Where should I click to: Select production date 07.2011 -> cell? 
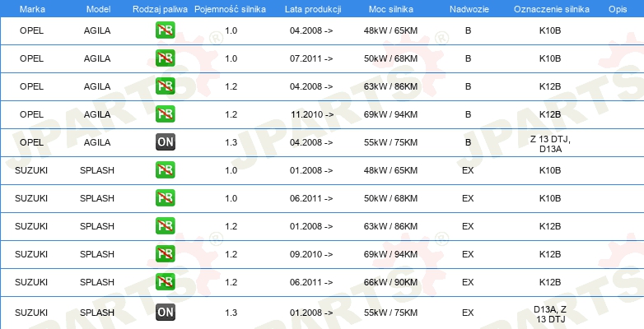[311, 58]
